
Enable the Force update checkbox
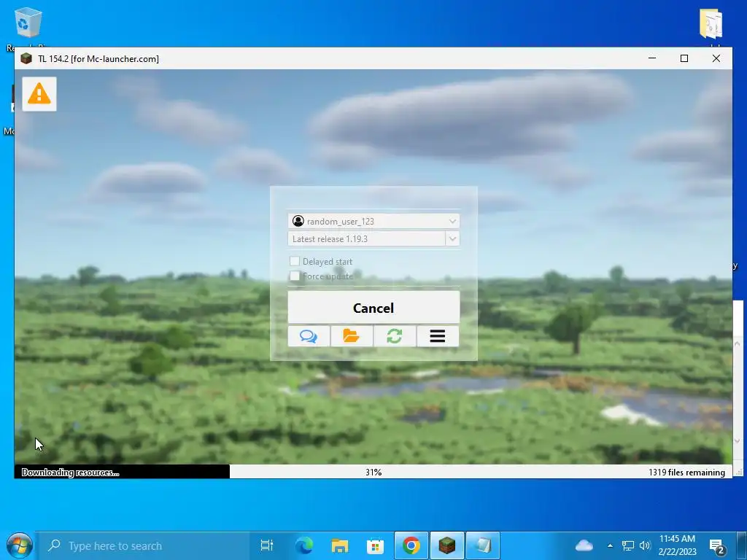pyautogui.click(x=295, y=276)
